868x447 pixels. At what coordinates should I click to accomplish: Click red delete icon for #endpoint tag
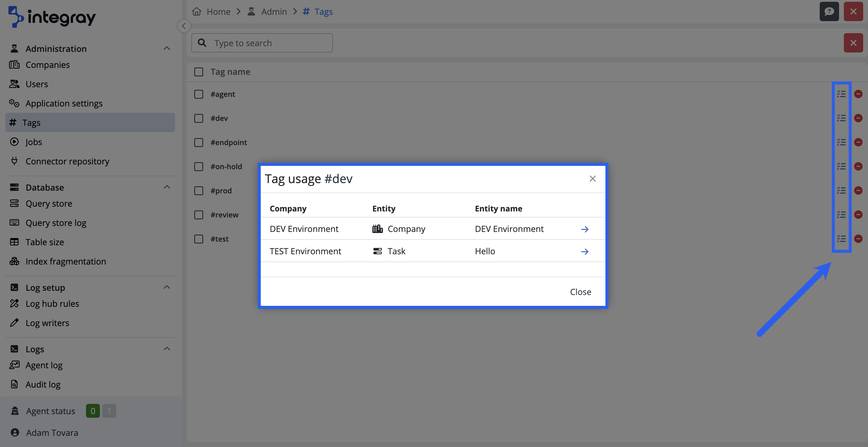[x=858, y=142]
